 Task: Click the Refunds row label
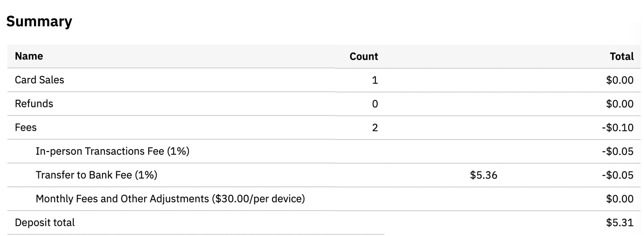(x=34, y=104)
